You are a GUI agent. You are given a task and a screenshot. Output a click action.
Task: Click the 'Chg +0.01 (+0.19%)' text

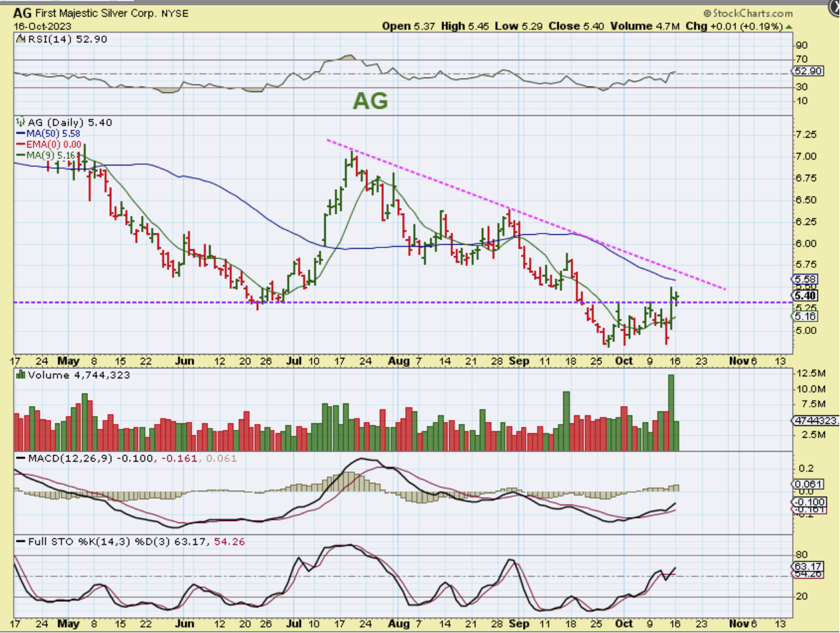[734, 26]
